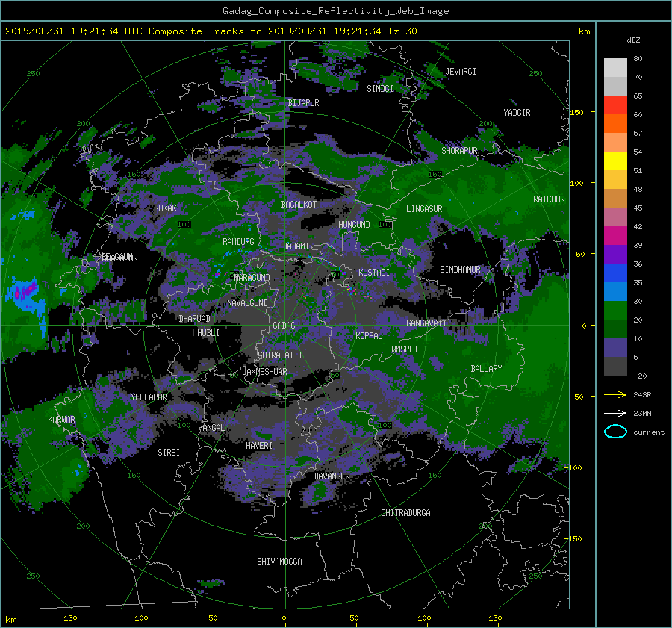This screenshot has width=672, height=628.
Task: Click the NARAGUND label
Action: coord(252,278)
